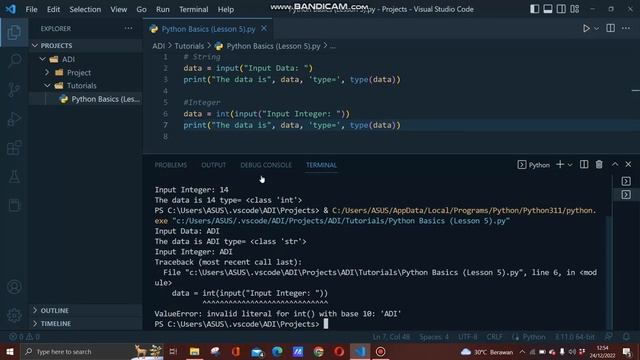Viewport: 640px width, 360px height.
Task: Open the Go menu
Action: (141, 9)
